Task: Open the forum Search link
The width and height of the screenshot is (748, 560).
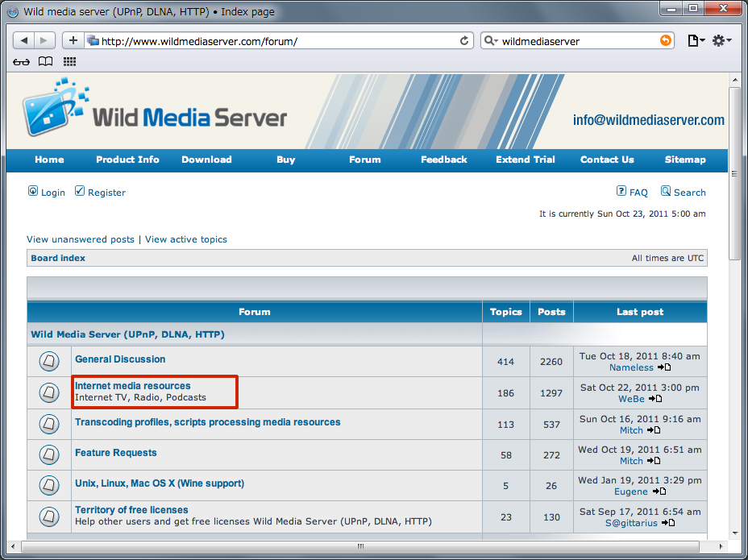Action: coord(690,193)
